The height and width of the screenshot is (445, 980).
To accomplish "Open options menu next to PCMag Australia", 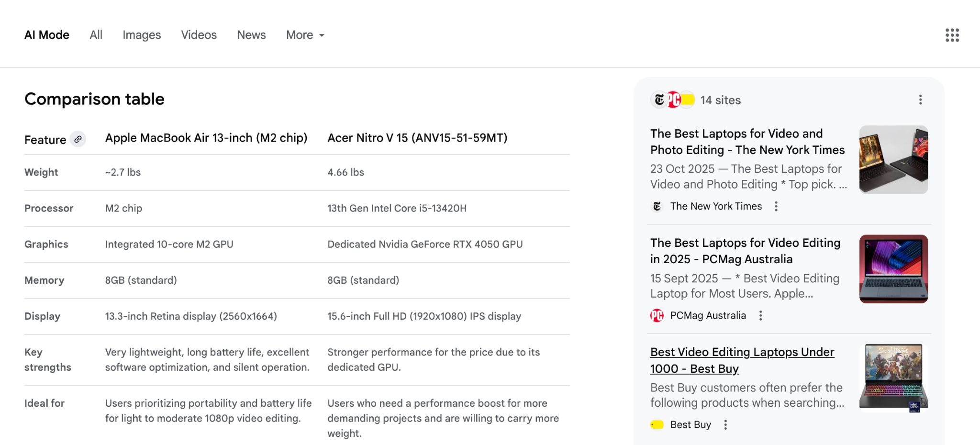I will click(x=760, y=315).
